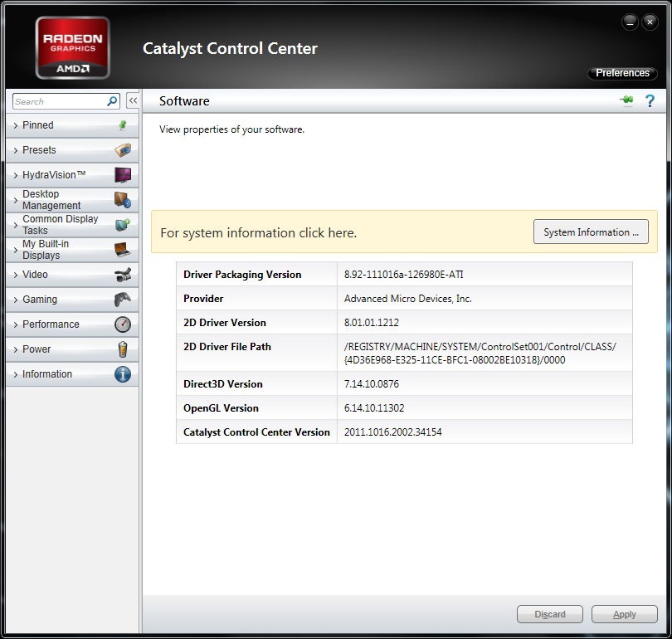Click the OpenGL Version value 6.14.10.11302

coord(374,407)
